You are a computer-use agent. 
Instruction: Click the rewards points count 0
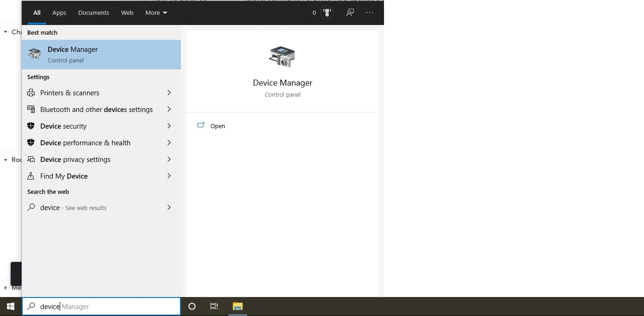pos(314,13)
